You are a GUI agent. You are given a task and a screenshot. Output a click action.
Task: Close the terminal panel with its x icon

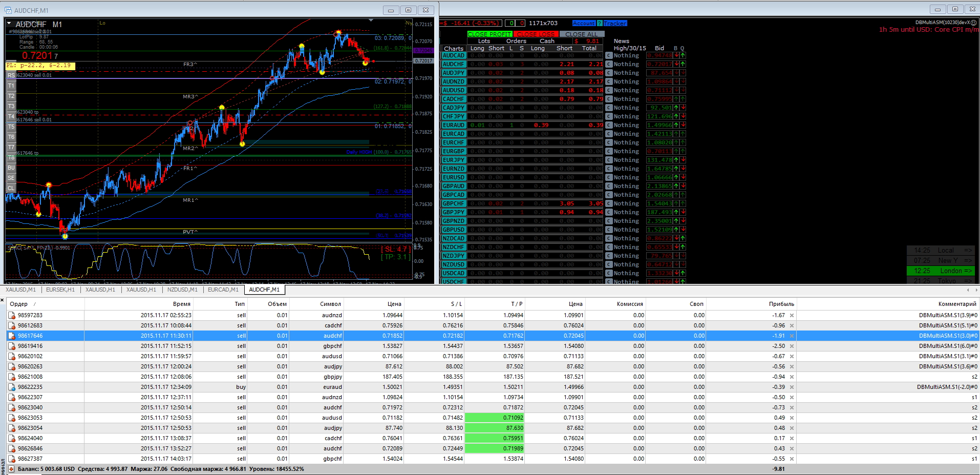point(3,300)
